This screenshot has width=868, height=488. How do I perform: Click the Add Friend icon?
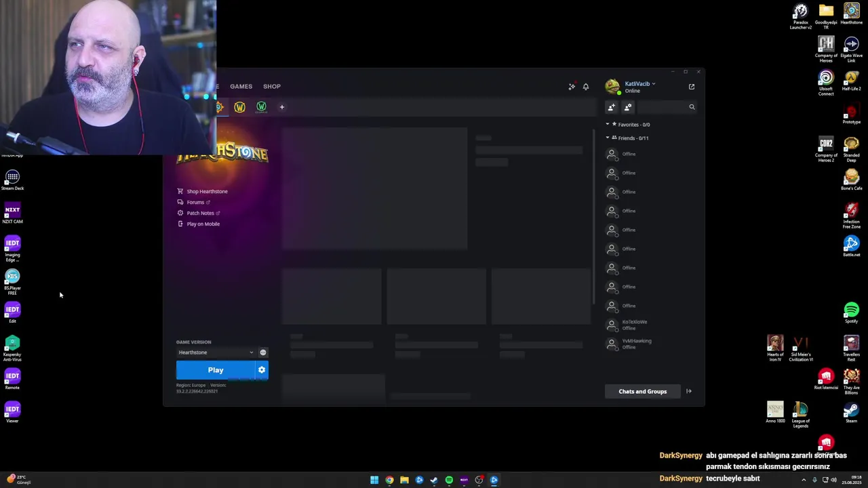(x=612, y=107)
